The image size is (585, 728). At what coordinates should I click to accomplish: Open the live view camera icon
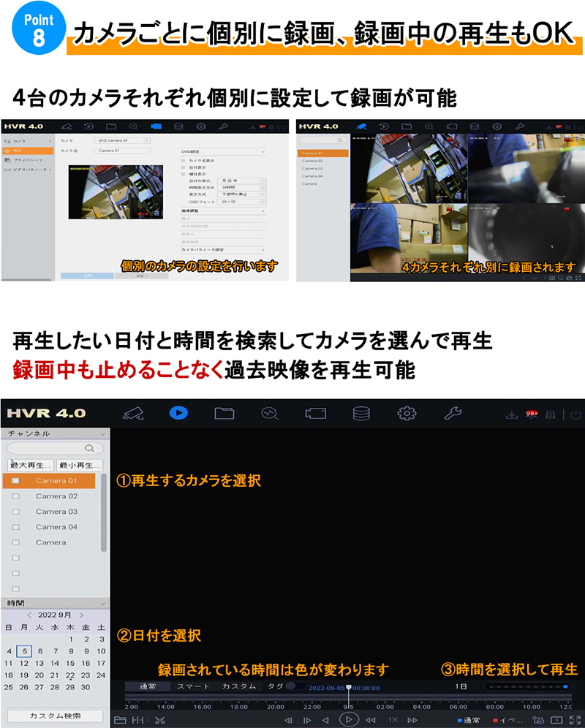(132, 414)
